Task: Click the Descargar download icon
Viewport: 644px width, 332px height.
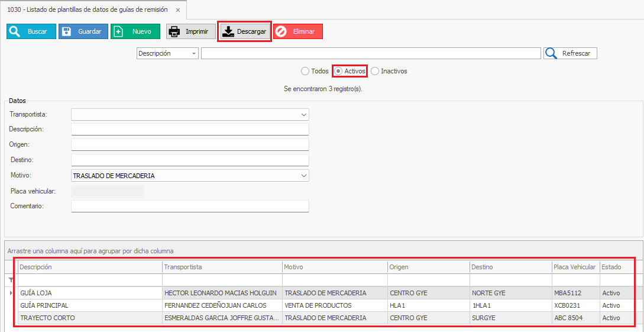Action: pos(228,31)
